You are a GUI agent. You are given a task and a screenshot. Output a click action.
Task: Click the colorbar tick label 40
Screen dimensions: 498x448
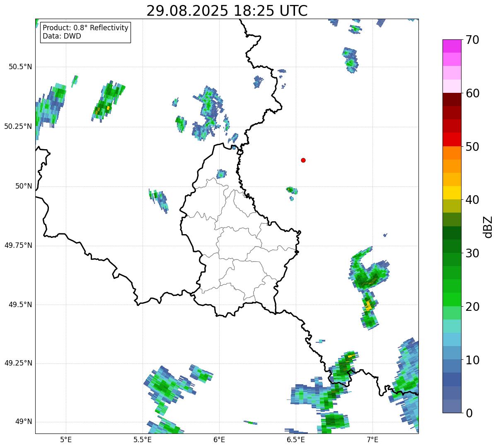click(473, 200)
